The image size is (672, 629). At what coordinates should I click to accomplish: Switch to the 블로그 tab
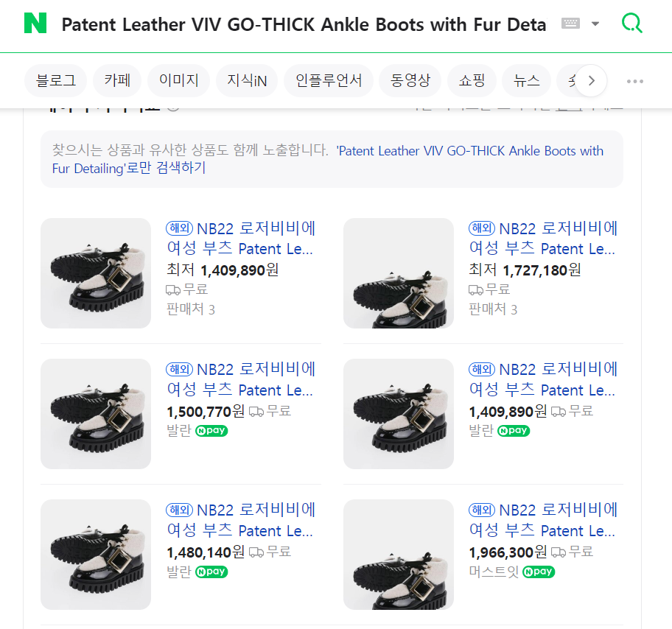click(x=56, y=81)
